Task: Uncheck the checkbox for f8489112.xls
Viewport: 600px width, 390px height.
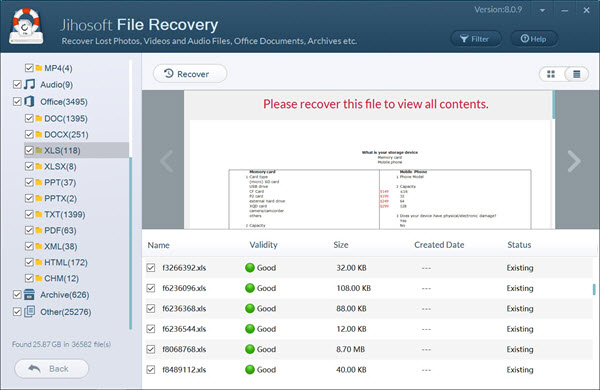Action: pyautogui.click(x=151, y=369)
